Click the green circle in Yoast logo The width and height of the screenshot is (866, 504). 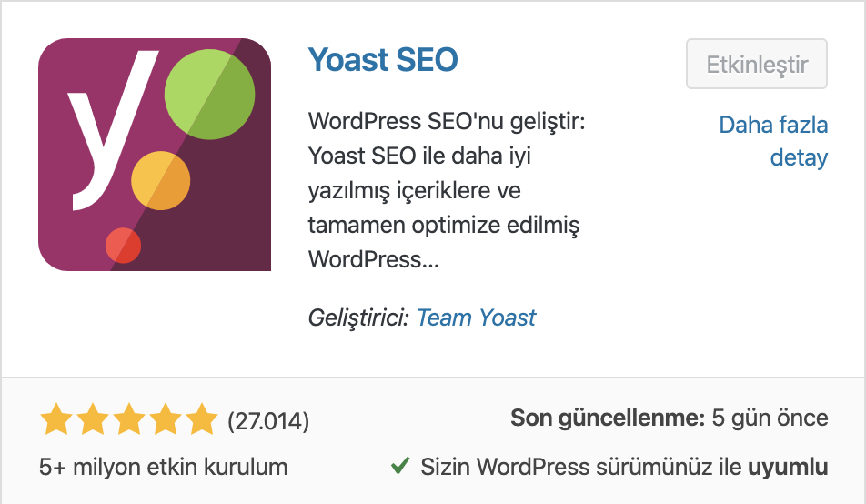(x=209, y=95)
